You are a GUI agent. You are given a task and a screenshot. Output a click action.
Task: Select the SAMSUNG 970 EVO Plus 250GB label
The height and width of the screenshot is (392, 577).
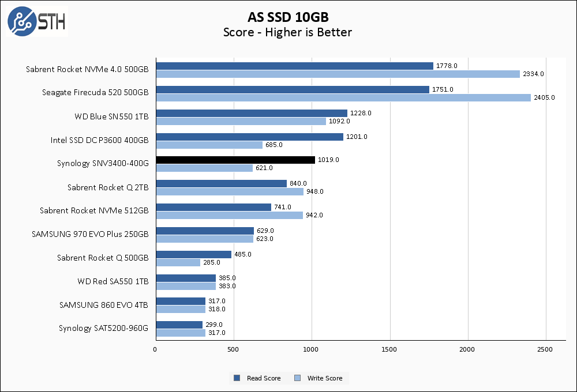(90, 234)
